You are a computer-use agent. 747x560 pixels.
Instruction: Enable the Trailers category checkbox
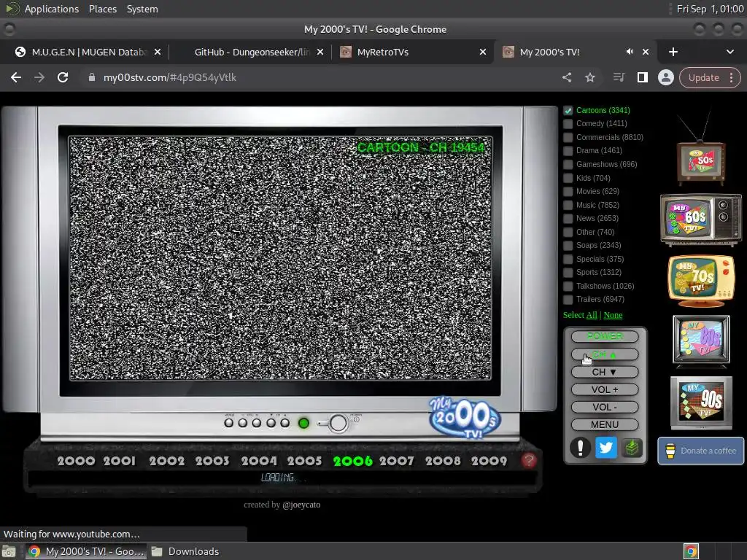pyautogui.click(x=568, y=300)
